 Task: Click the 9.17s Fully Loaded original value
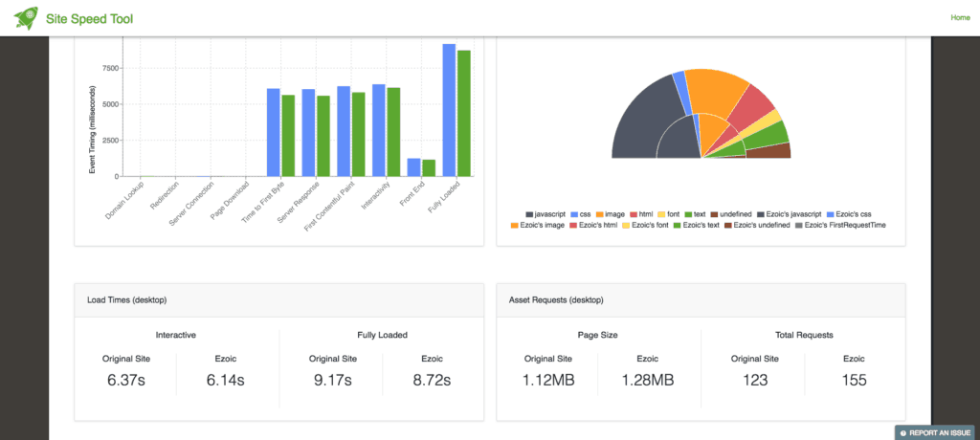coord(332,380)
